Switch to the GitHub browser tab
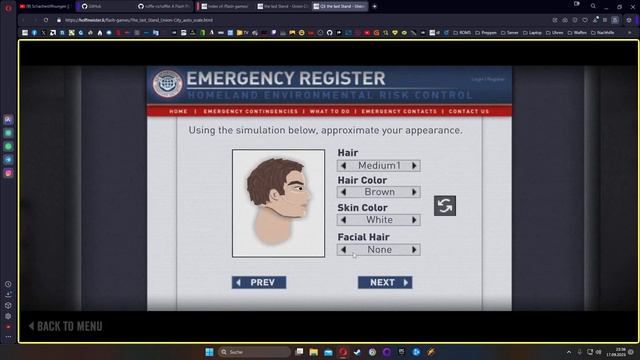 105,6
